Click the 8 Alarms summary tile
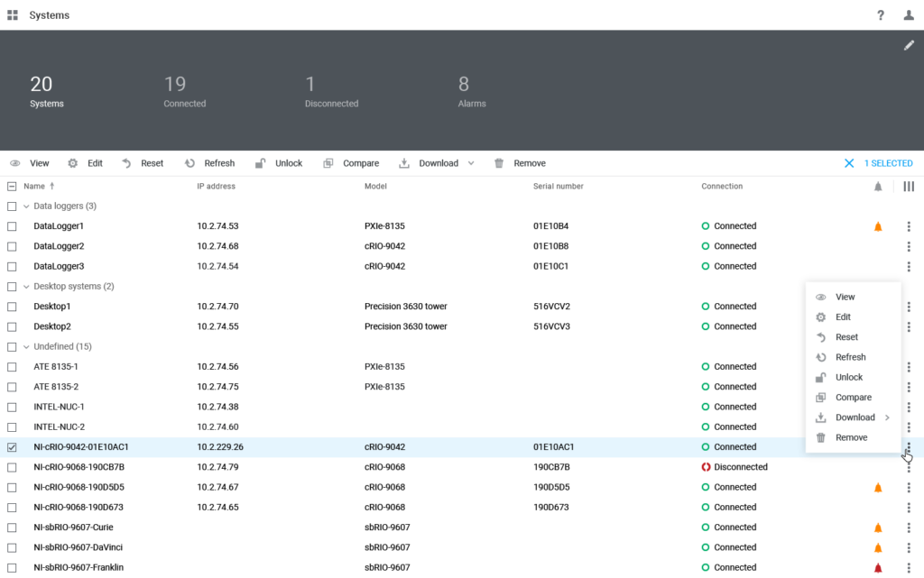The image size is (924, 578). pos(471,91)
